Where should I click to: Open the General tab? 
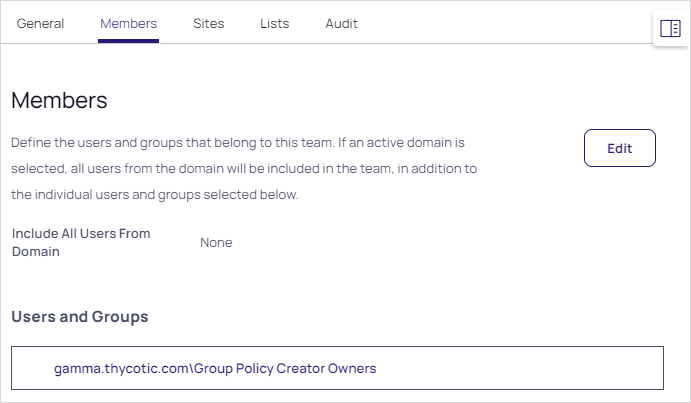coord(41,23)
